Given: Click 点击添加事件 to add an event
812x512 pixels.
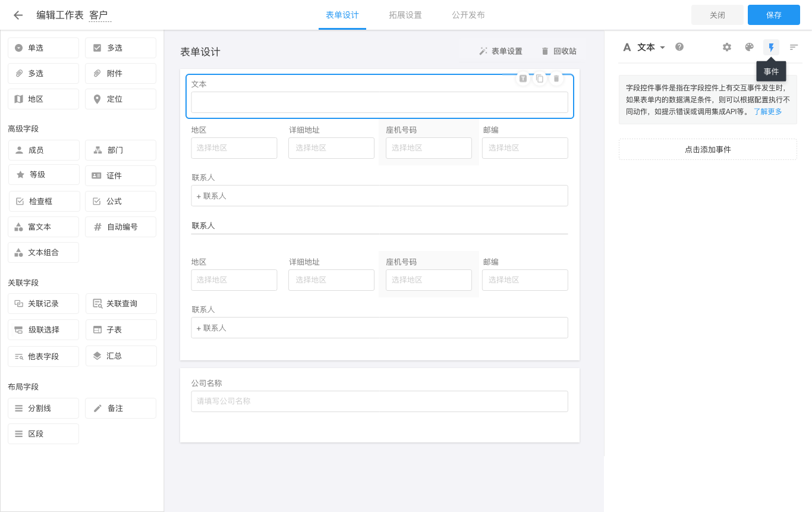Looking at the screenshot, I should [x=707, y=149].
